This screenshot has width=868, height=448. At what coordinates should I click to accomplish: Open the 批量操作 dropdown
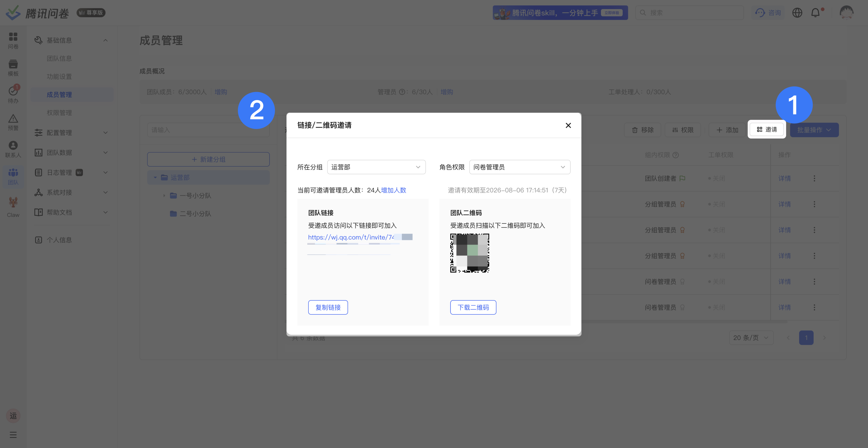click(x=814, y=130)
